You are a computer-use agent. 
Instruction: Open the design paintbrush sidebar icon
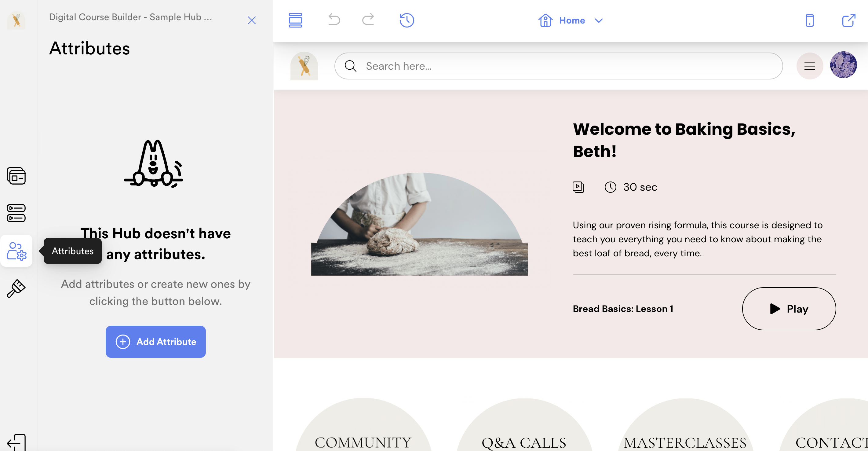16,288
